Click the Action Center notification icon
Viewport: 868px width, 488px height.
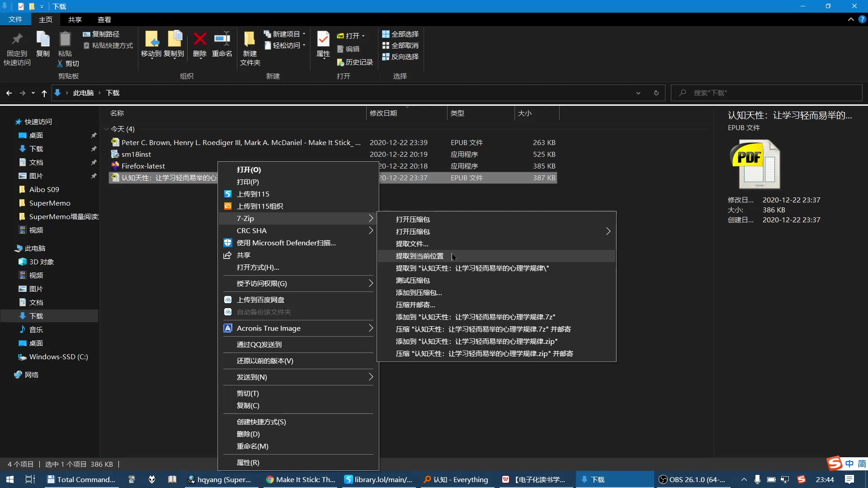point(849,479)
